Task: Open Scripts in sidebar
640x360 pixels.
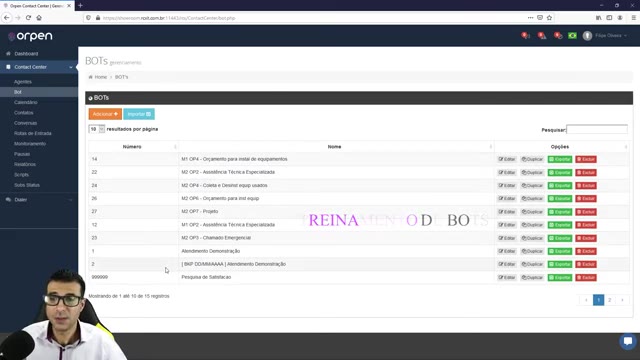Action: (x=22, y=175)
